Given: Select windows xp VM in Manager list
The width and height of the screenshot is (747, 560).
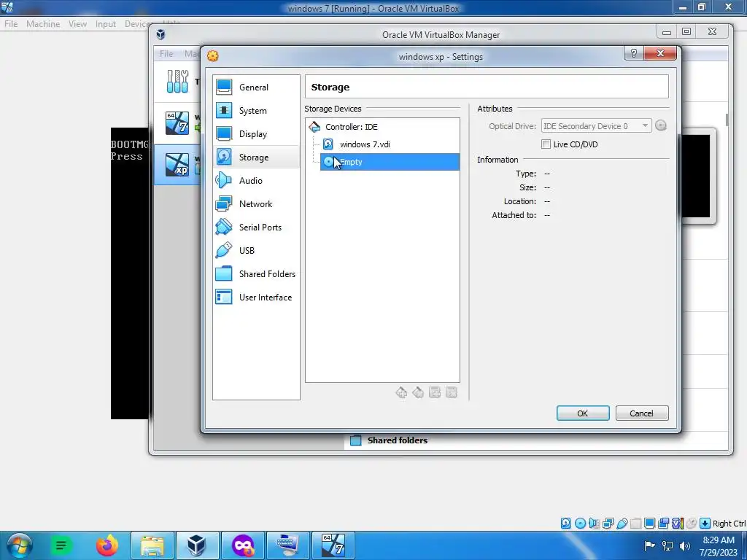Looking at the screenshot, I should click(177, 165).
